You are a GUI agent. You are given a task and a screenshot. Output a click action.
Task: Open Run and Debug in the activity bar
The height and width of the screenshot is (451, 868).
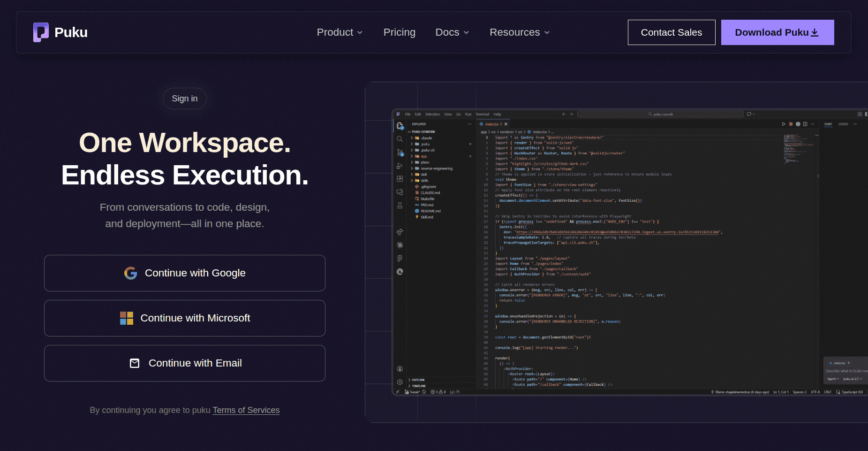(x=400, y=166)
